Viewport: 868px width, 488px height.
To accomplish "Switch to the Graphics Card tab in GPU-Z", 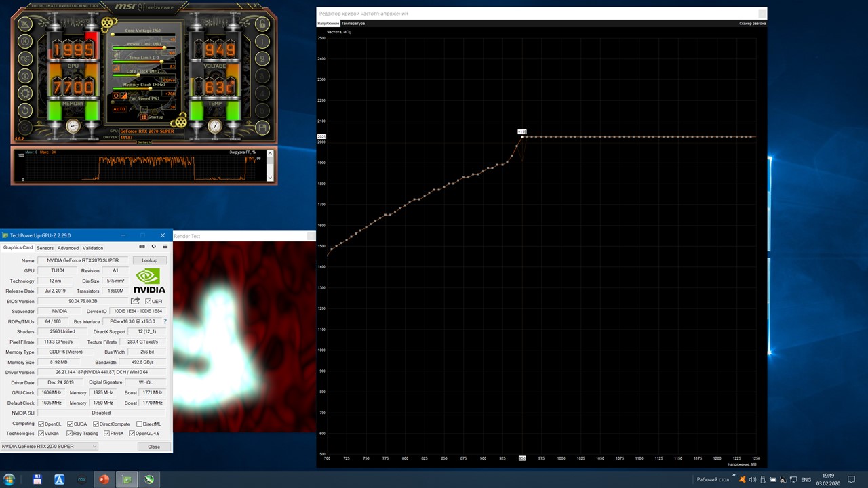I will coord(18,248).
